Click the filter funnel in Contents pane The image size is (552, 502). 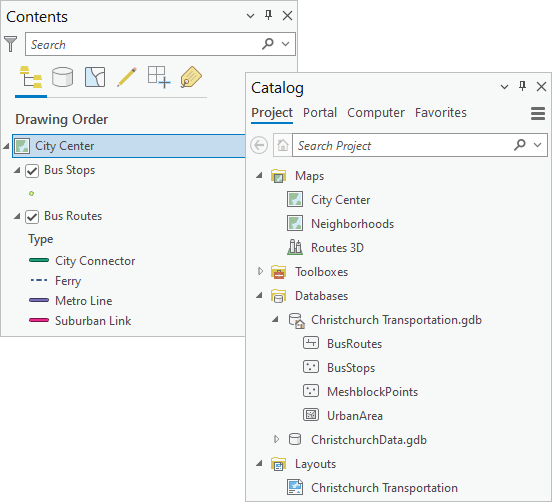point(11,44)
